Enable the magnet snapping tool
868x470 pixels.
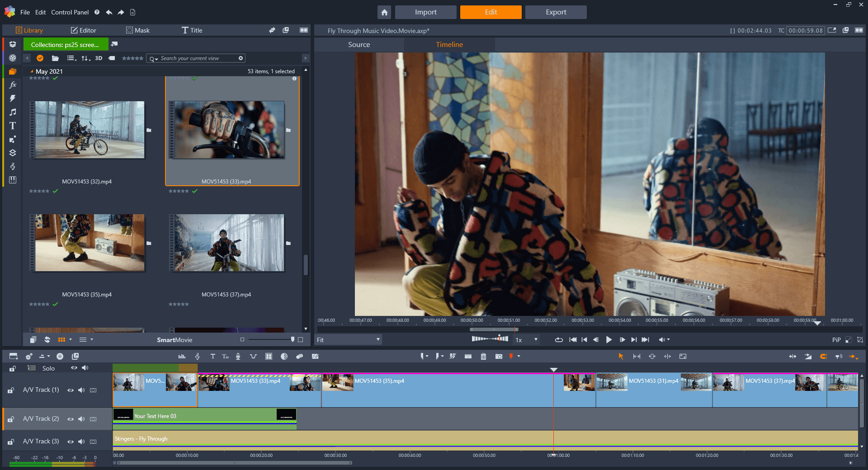pyautogui.click(x=824, y=357)
